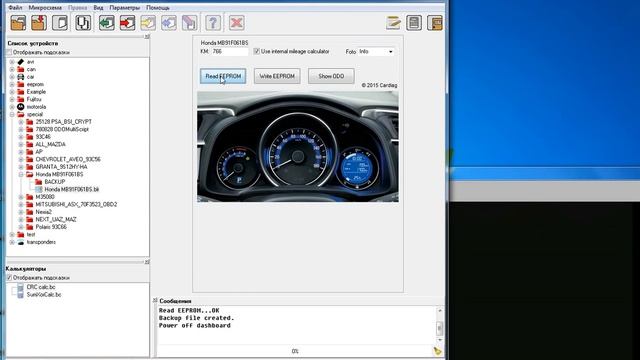
Task: Select MITSUBISHI_ASX_70F3523_OBD2 in tree
Action: (x=76, y=204)
